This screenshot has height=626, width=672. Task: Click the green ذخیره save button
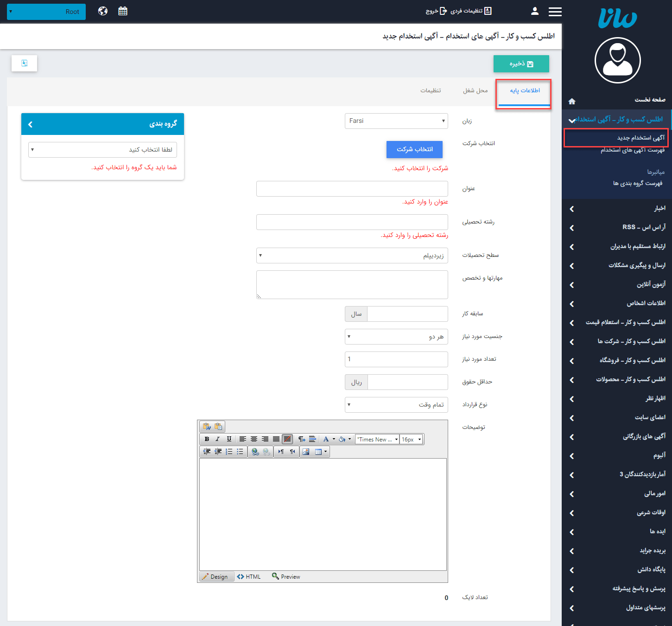(x=521, y=64)
